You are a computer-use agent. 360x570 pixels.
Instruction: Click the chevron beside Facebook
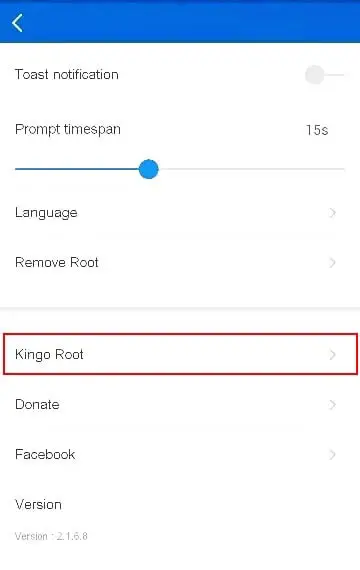332,454
